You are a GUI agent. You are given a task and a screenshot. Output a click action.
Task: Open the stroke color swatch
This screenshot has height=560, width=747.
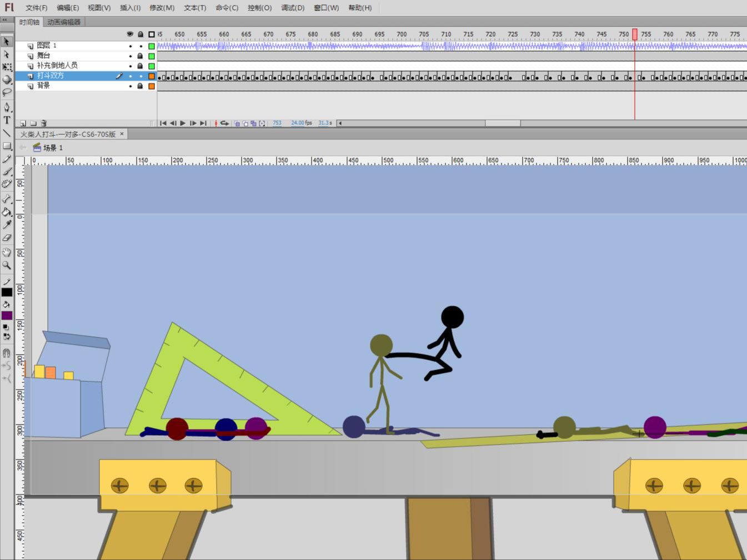7,292
